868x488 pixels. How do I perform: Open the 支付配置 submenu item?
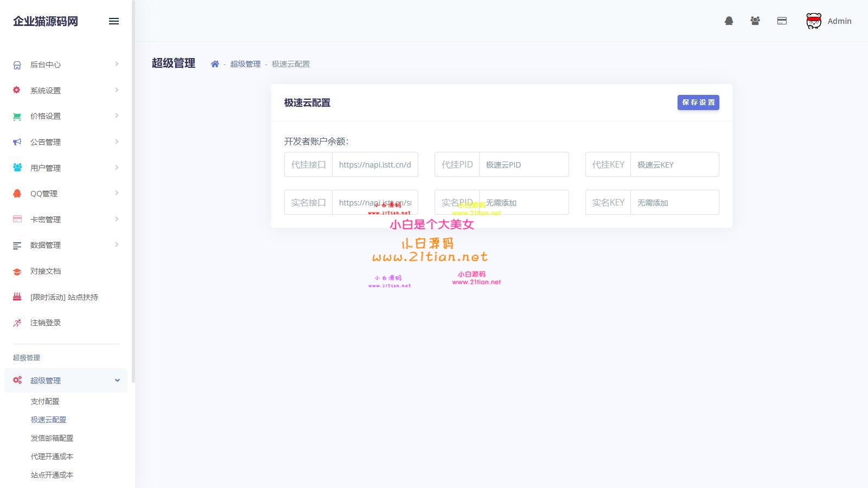point(46,401)
